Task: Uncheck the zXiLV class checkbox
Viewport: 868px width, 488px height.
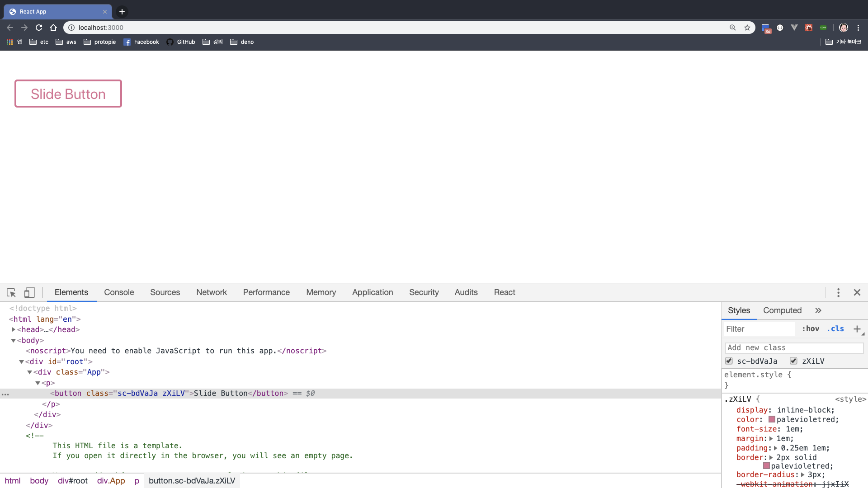Action: [x=793, y=361]
